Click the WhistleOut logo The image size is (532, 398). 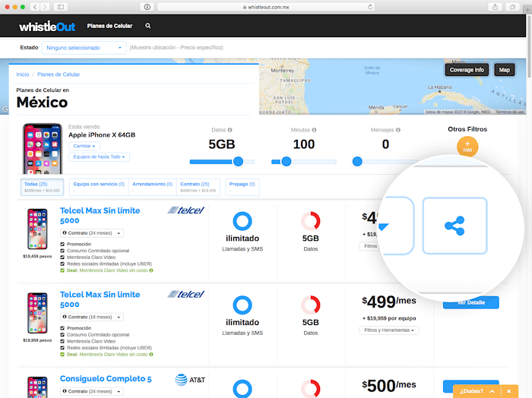(x=47, y=26)
